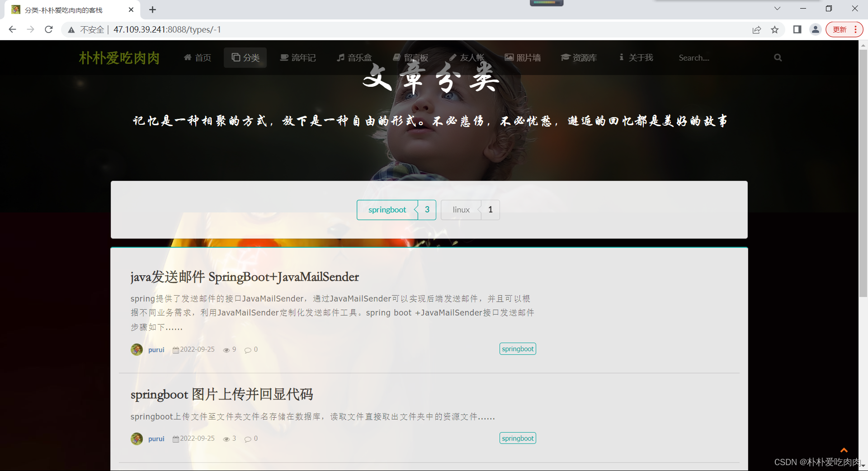The image size is (868, 471).
Task: Reload the current page
Action: (x=49, y=29)
